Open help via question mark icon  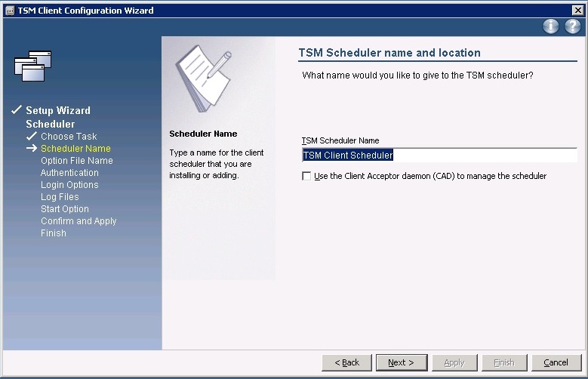coord(572,26)
